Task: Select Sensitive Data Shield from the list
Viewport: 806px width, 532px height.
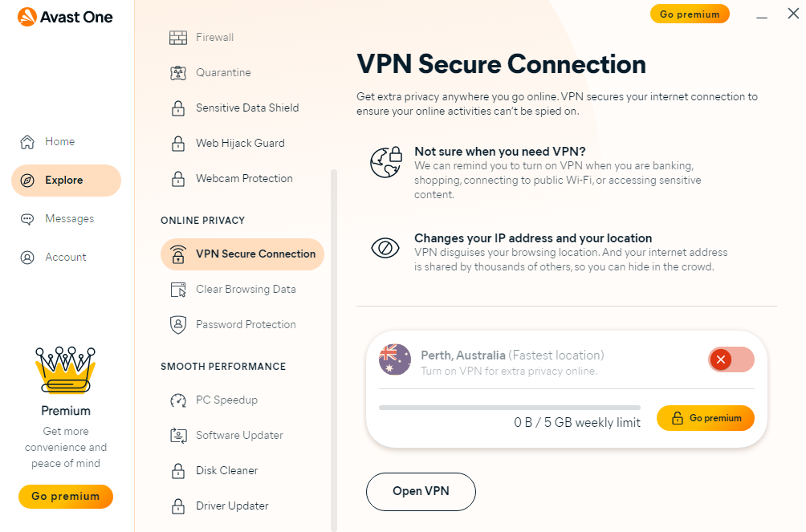Action: coord(247,108)
